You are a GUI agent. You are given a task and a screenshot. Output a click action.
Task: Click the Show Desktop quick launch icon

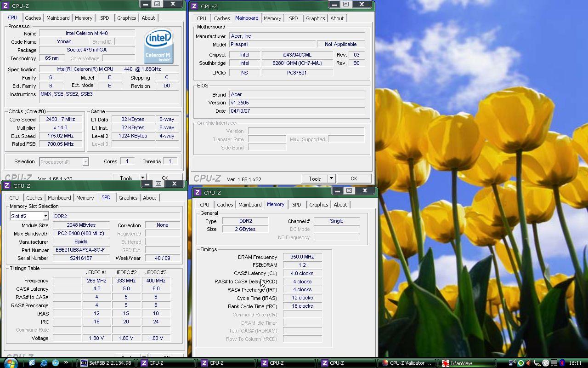click(32, 363)
